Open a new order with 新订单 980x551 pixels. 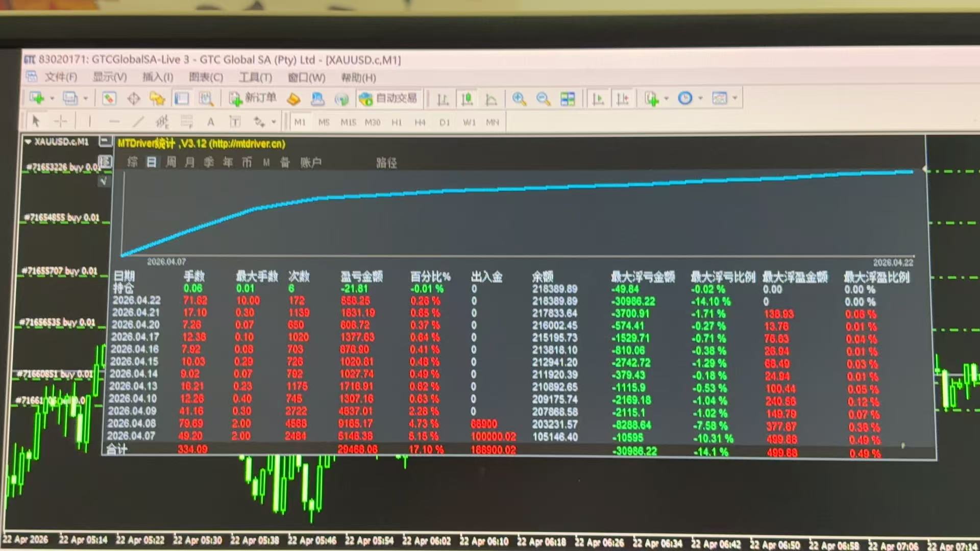[253, 98]
